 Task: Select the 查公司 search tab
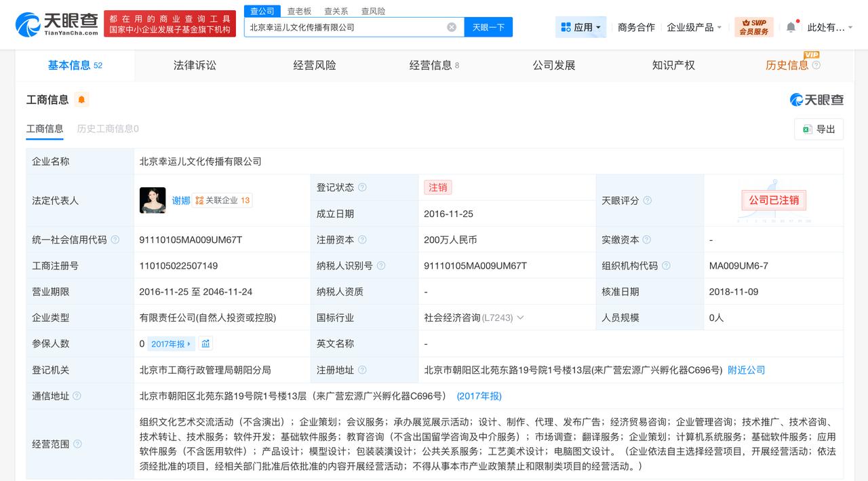(262, 11)
